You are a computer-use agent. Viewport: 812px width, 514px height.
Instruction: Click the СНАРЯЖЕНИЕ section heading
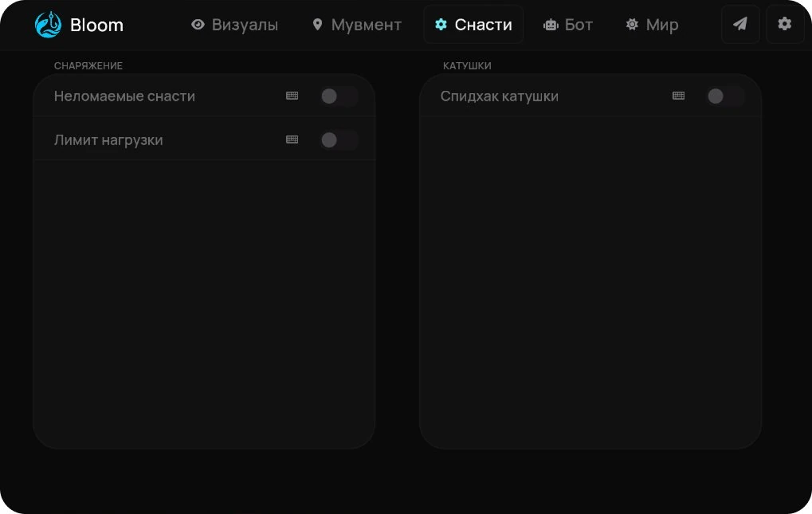tap(88, 65)
